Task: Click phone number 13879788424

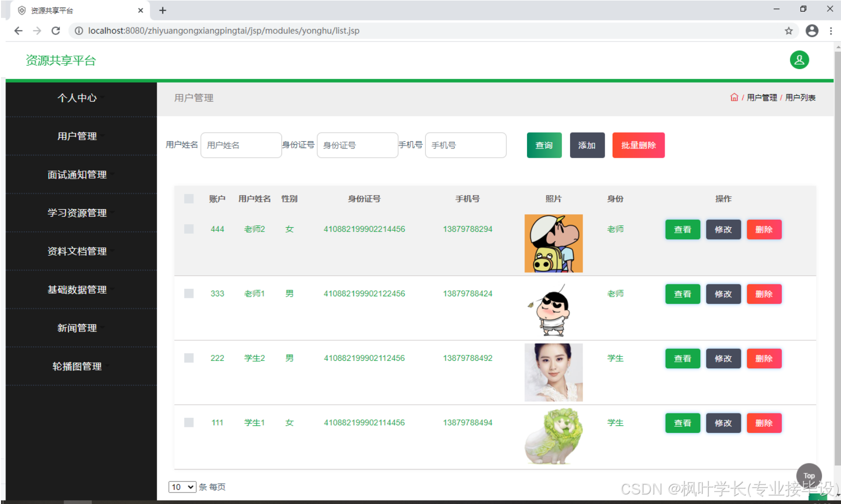Action: [467, 294]
